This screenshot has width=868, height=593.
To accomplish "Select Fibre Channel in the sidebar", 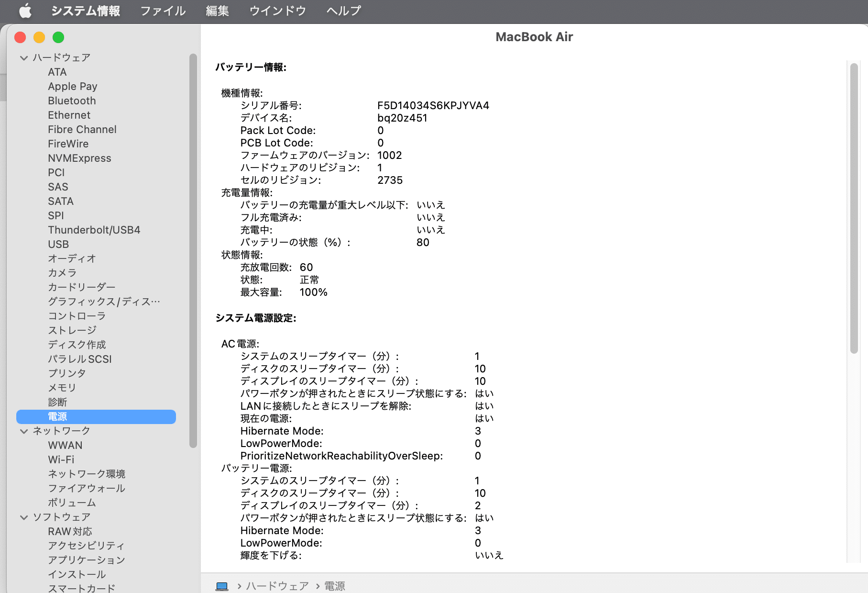I will [x=82, y=130].
